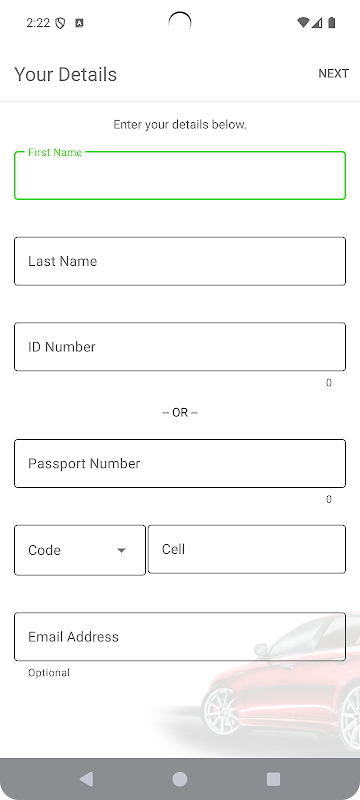360x800 pixels.
Task: Open recent apps with the square icon
Action: 273,779
